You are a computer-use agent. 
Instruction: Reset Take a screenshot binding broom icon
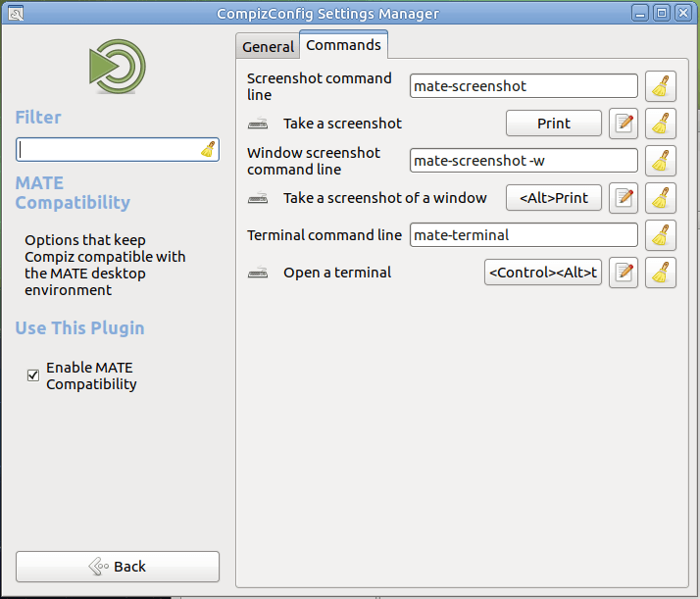tap(661, 124)
